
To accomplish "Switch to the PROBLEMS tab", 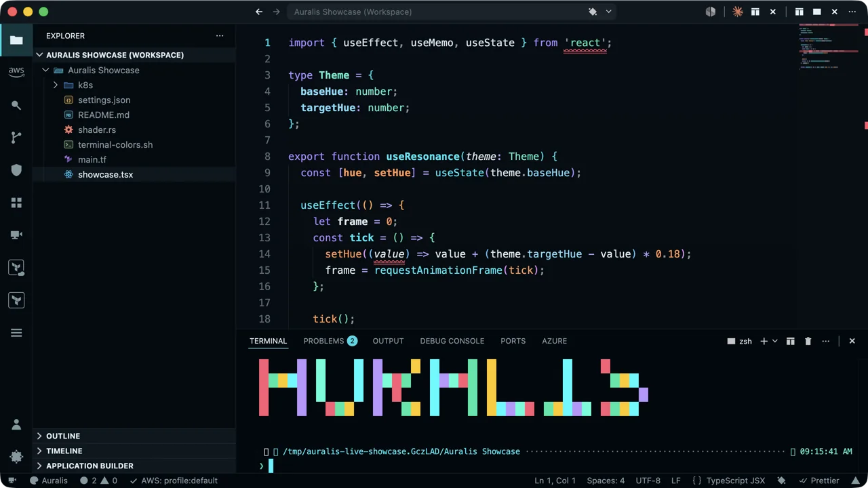I will pyautogui.click(x=330, y=341).
